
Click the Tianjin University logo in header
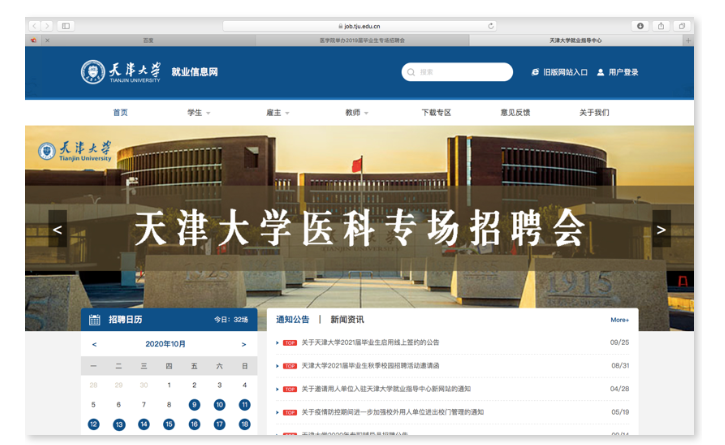[x=121, y=72]
